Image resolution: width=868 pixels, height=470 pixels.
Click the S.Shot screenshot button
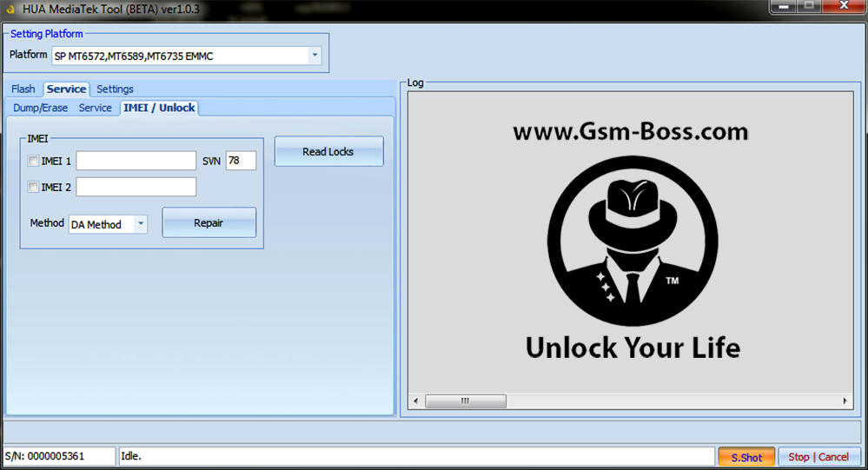pyautogui.click(x=746, y=457)
